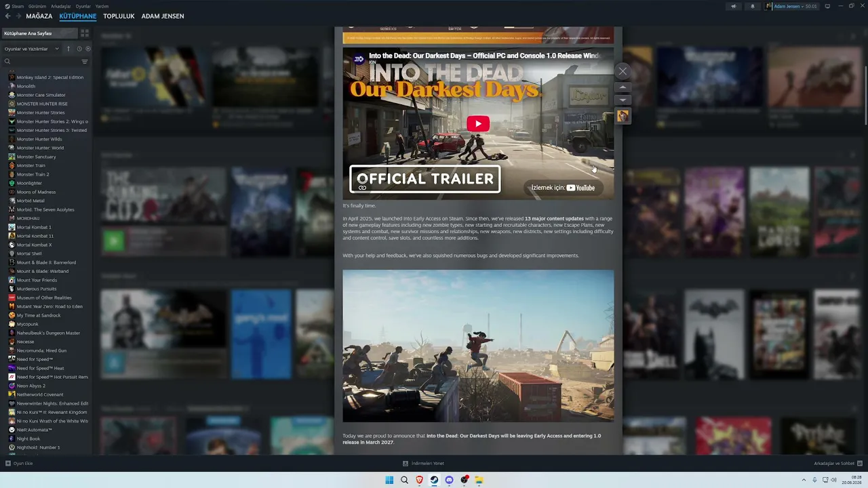The height and width of the screenshot is (488, 868).
Task: Open the Windows Start menu
Action: [x=389, y=480]
